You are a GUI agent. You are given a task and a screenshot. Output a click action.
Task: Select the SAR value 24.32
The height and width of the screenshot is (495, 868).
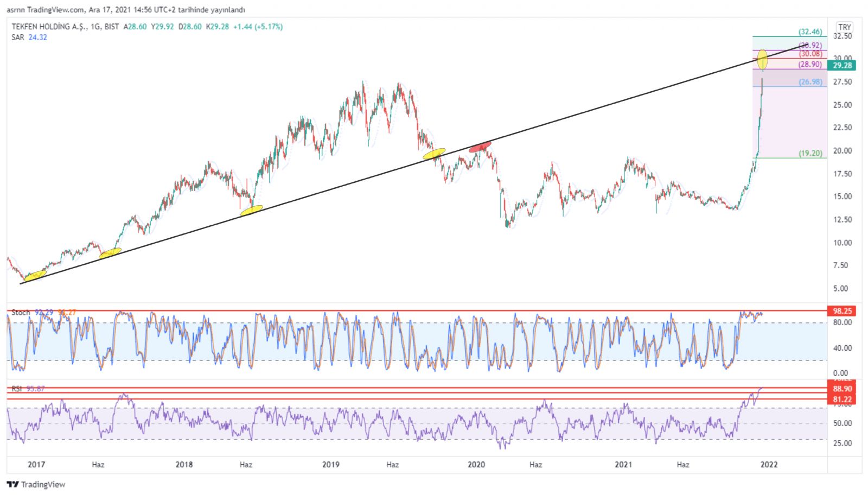37,37
